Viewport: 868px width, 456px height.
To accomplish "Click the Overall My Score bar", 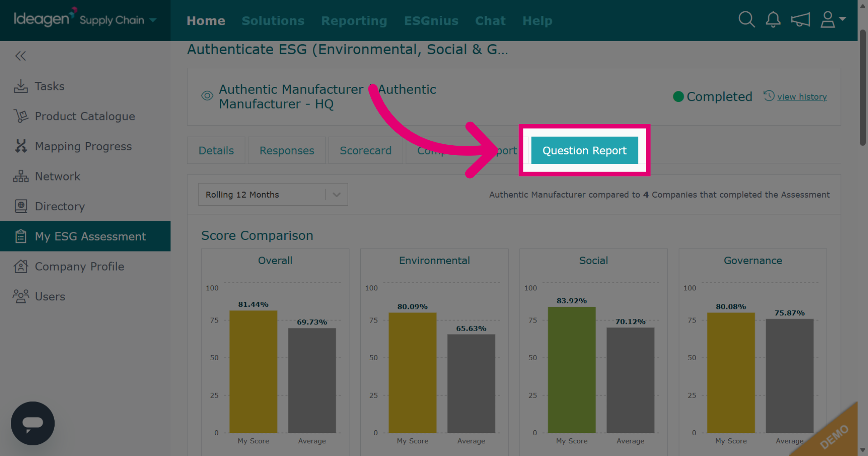I will [x=253, y=371].
